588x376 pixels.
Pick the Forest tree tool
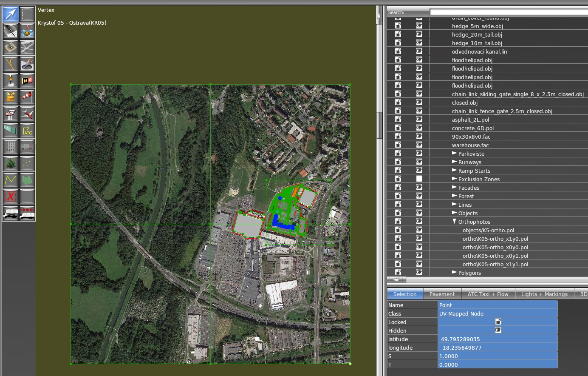pos(10,163)
